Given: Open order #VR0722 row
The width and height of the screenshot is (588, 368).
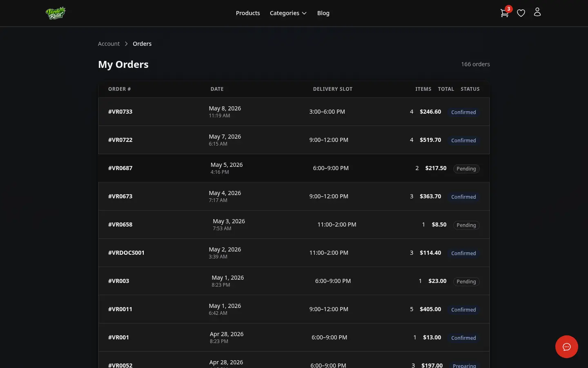Looking at the screenshot, I should pos(294,140).
